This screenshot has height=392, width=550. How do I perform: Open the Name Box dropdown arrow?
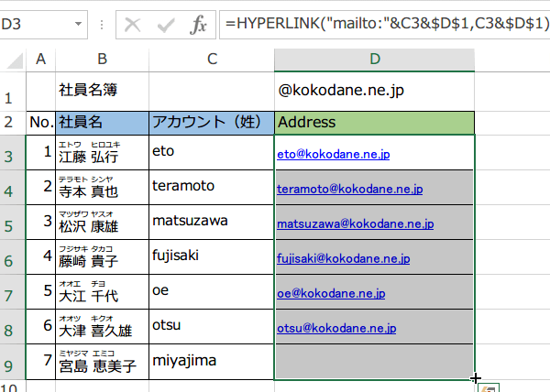[78, 24]
